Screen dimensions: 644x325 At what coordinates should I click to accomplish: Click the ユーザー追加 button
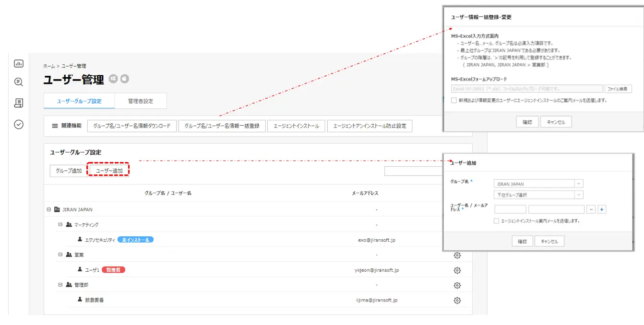coord(109,171)
